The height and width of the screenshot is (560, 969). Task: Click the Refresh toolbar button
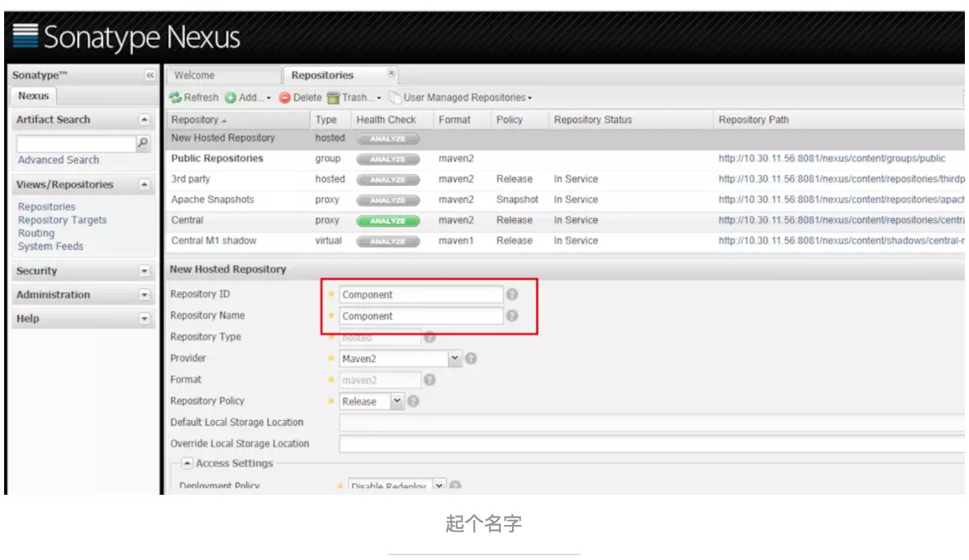(x=194, y=98)
